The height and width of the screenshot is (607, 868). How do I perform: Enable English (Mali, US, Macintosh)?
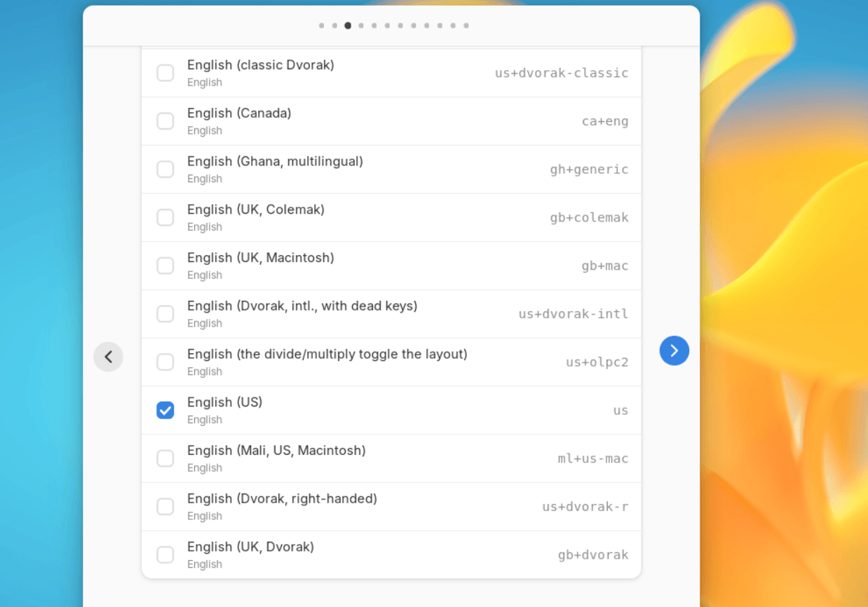165,458
